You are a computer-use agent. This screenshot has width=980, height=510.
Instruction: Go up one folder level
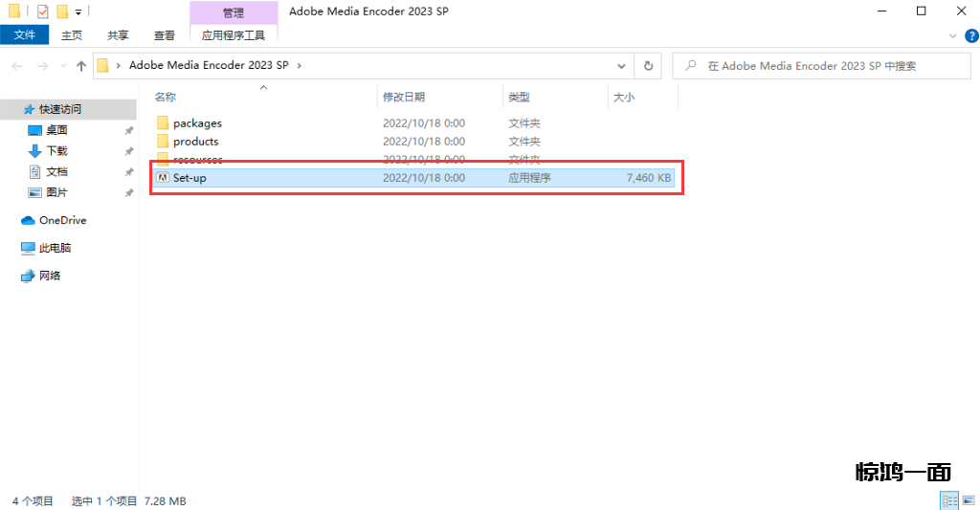80,66
